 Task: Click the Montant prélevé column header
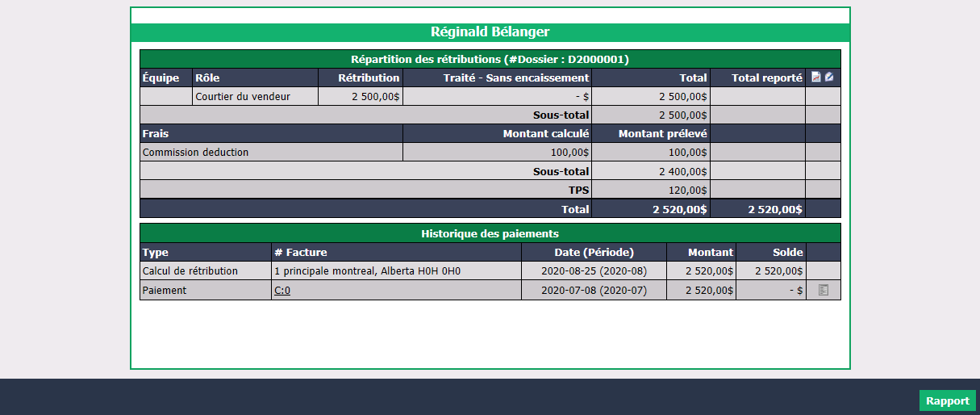pos(651,133)
